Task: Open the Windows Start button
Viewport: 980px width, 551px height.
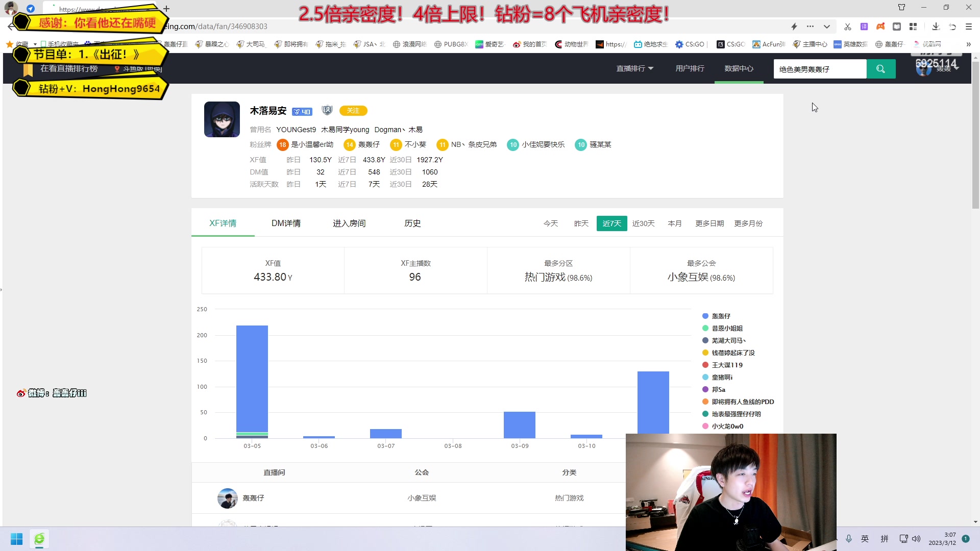Action: click(x=17, y=539)
